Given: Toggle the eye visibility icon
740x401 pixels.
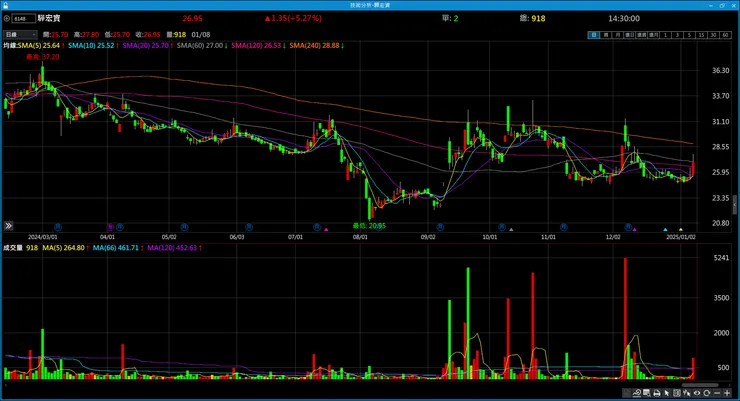Looking at the screenshot, I should 697,393.
